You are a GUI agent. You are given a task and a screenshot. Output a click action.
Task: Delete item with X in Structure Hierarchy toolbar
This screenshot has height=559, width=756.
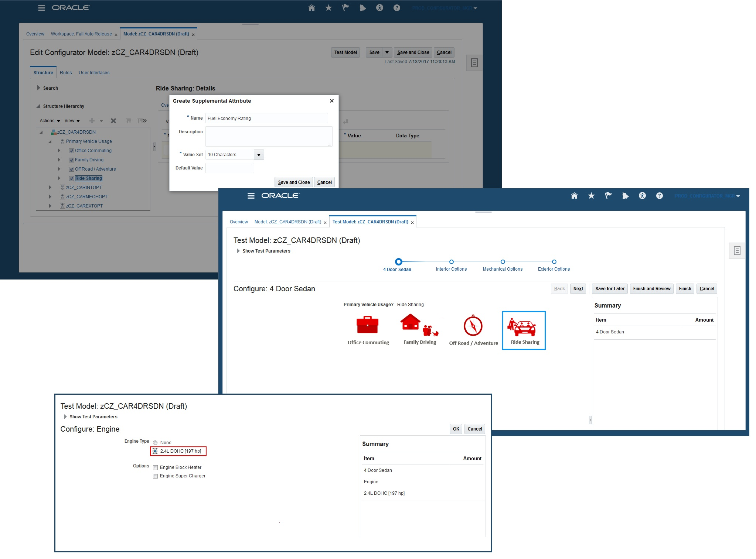point(113,121)
